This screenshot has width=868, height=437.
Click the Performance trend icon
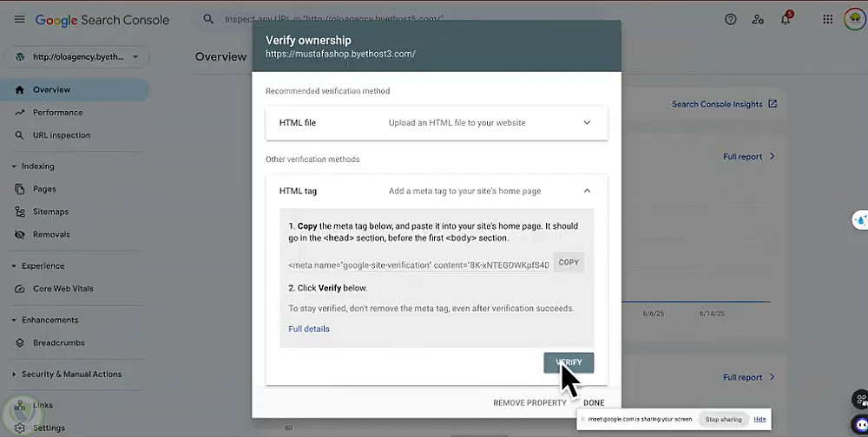20,113
